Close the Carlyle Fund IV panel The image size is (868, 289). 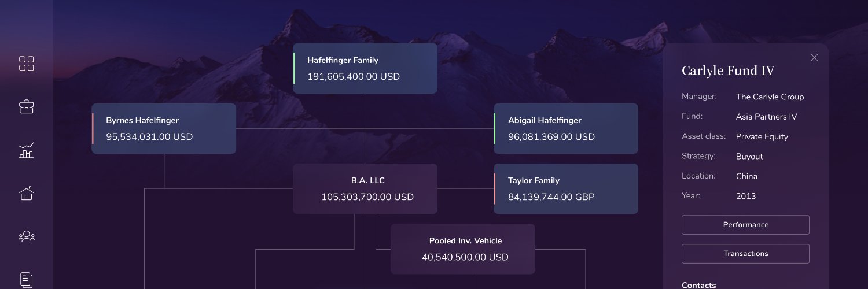pyautogui.click(x=814, y=57)
